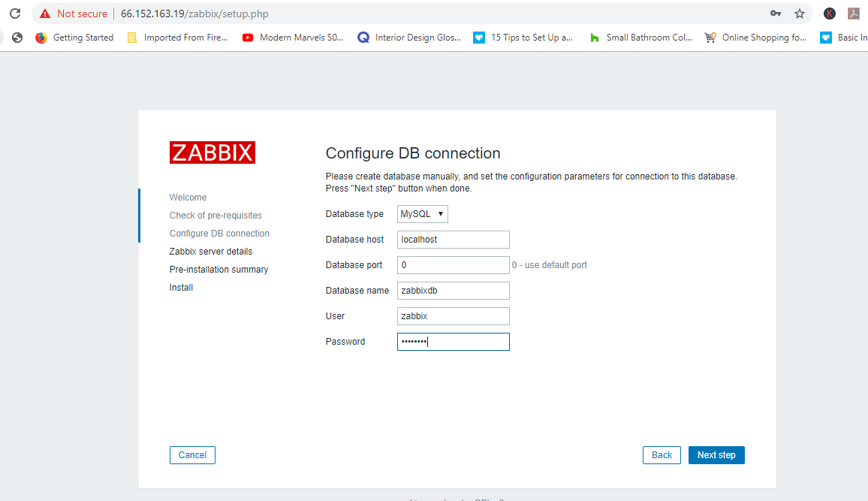Select Configure DB connection sidebar step

point(219,233)
